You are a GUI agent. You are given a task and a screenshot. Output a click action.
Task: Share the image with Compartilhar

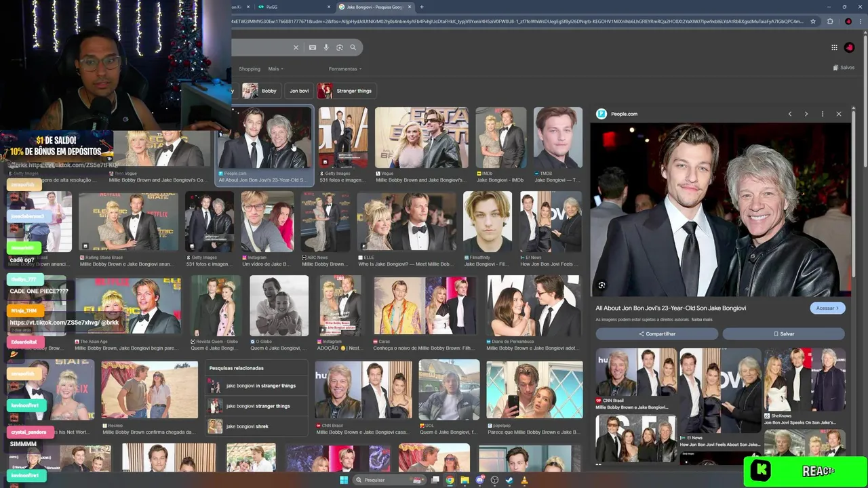pos(656,333)
